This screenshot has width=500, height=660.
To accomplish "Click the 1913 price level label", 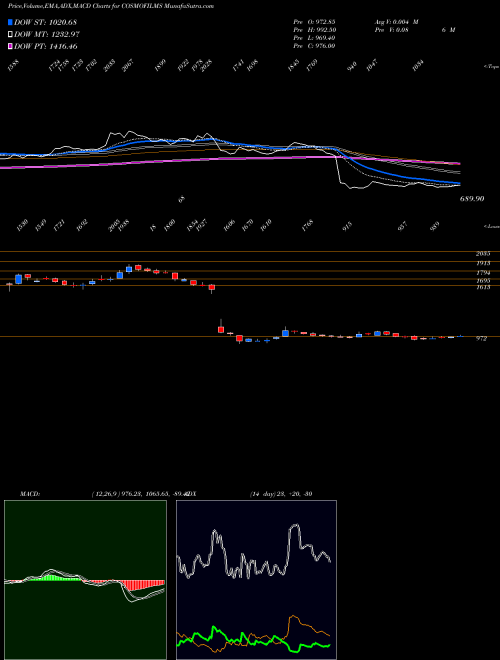I will pos(483,263).
